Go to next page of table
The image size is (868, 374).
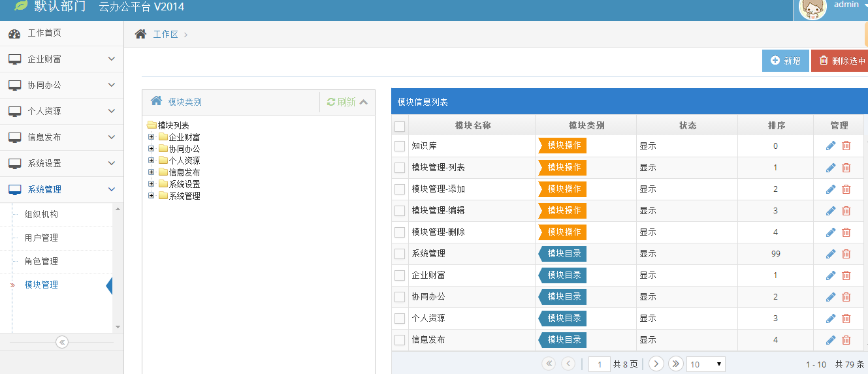point(656,364)
